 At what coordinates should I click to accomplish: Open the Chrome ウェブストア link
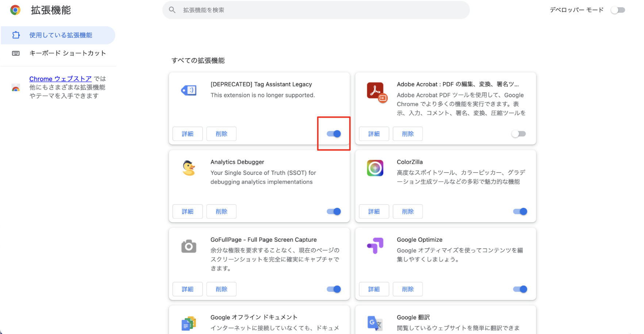tap(61, 79)
